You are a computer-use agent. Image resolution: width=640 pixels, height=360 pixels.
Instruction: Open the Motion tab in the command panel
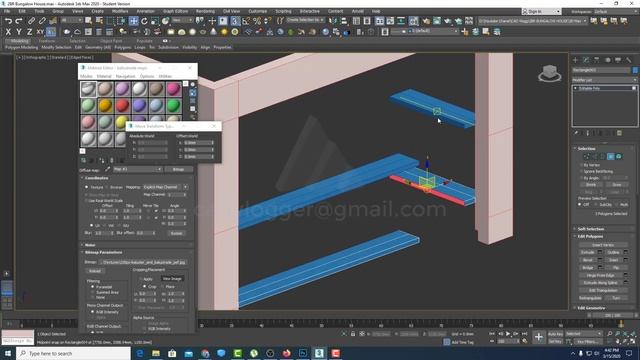(607, 60)
